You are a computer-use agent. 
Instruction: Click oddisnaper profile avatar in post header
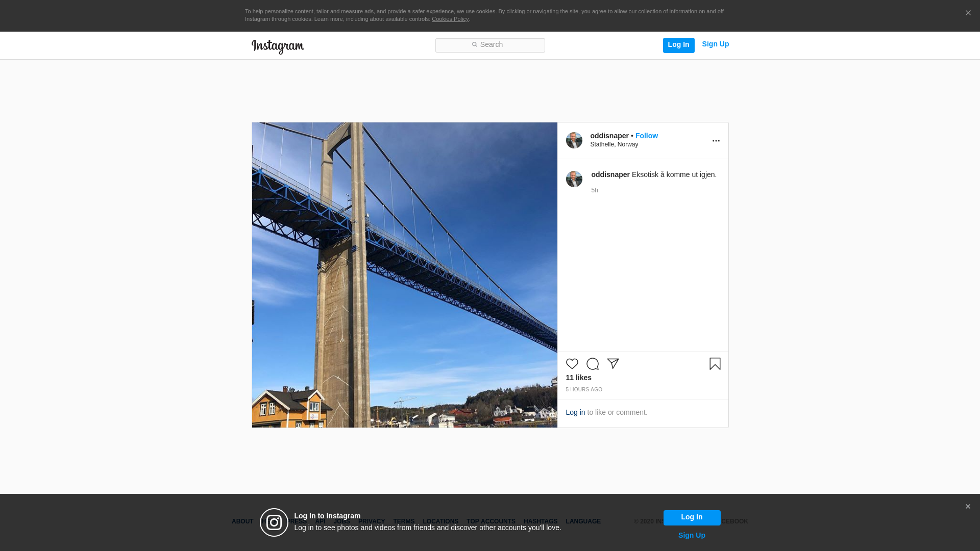pos(574,140)
